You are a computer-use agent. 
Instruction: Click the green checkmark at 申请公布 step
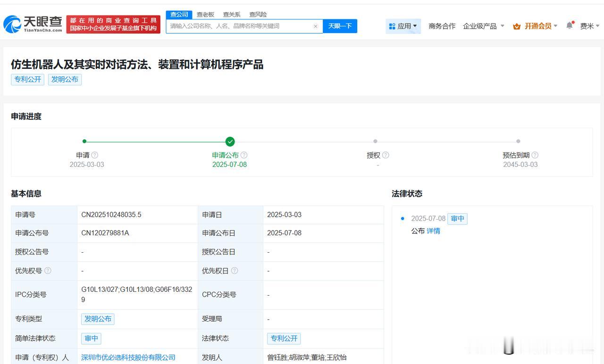pyautogui.click(x=230, y=141)
